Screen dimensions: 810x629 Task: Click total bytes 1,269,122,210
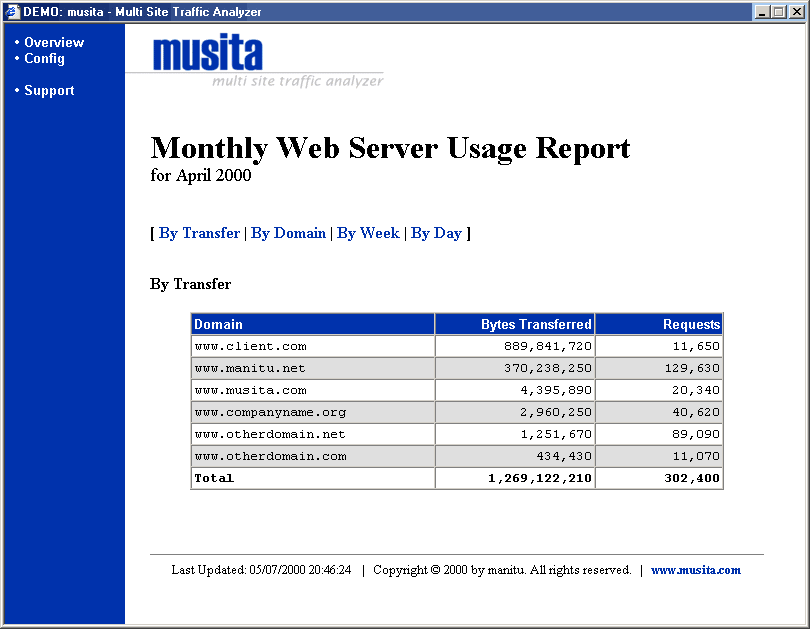(540, 478)
